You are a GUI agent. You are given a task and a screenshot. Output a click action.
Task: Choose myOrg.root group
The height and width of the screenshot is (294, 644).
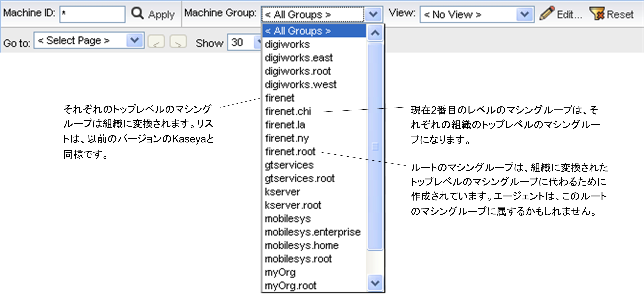[x=314, y=286]
